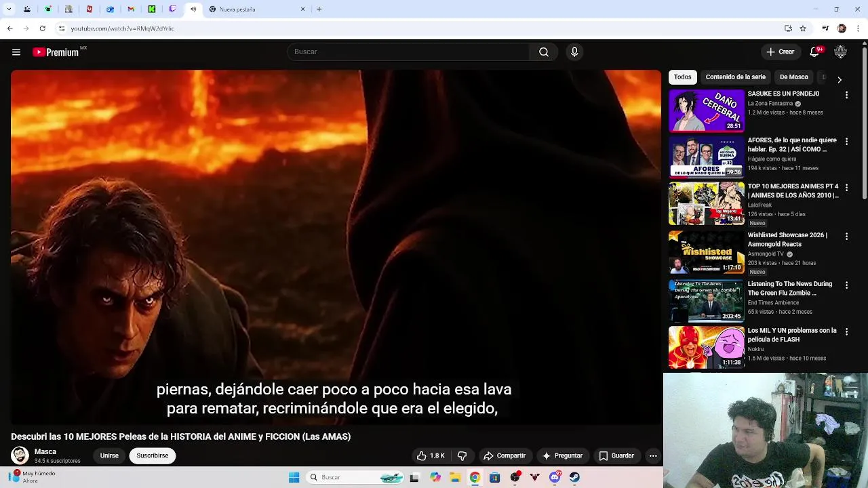Open TOP 10 MEJORES ANIMES thumbnail
Viewport: 868px width, 488px height.
pos(706,203)
